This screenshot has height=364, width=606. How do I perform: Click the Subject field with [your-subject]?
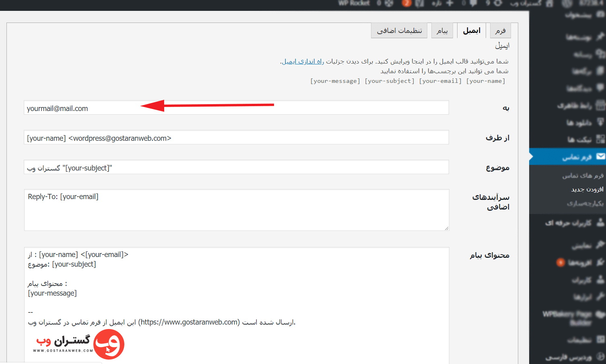[x=236, y=167]
